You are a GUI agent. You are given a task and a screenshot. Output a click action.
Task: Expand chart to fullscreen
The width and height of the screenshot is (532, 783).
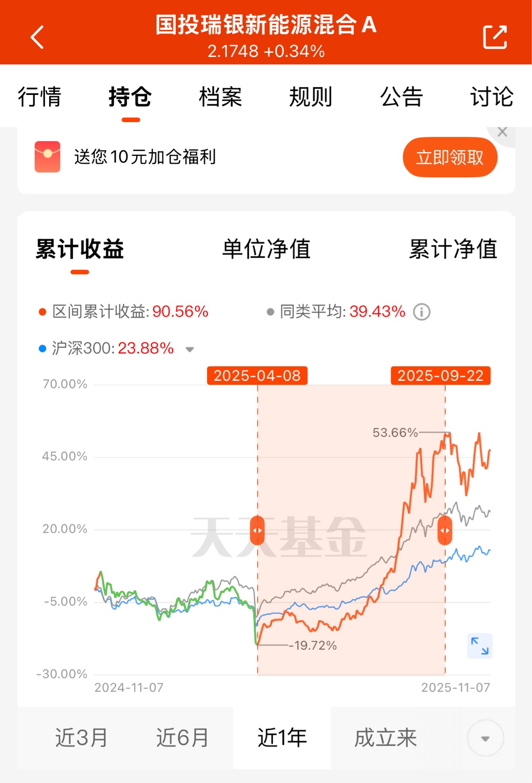click(x=480, y=646)
